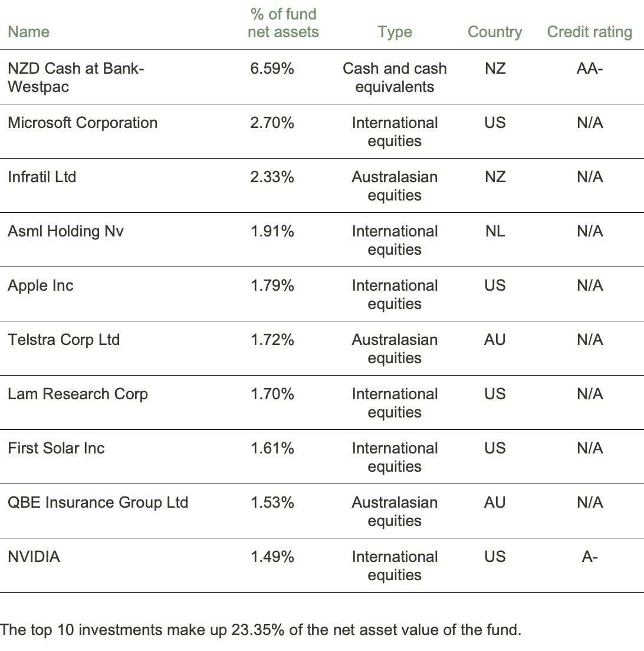
Task: Click the NL country code
Action: tap(495, 231)
